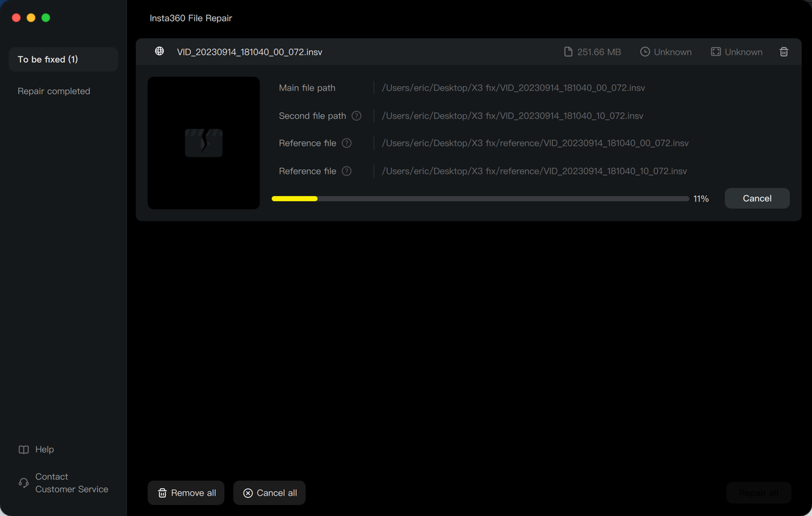The width and height of the screenshot is (812, 516).
Task: Click the broken video thumbnail preview
Action: coord(204,143)
